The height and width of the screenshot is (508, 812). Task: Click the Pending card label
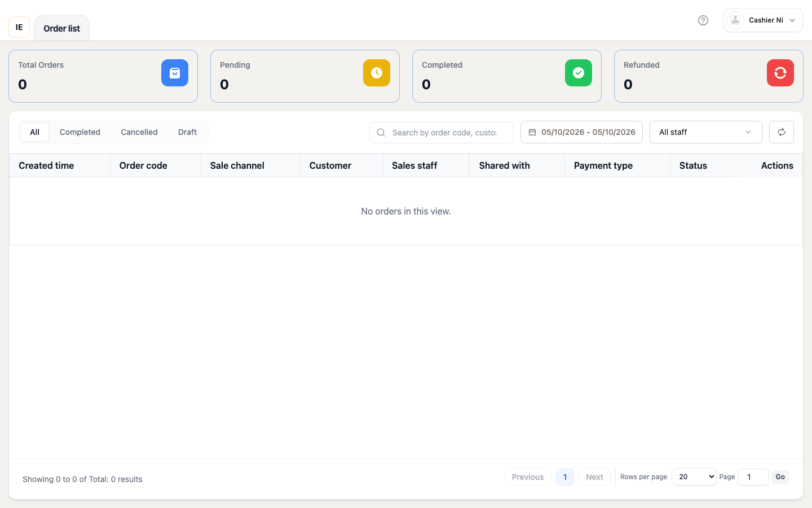[x=235, y=65]
